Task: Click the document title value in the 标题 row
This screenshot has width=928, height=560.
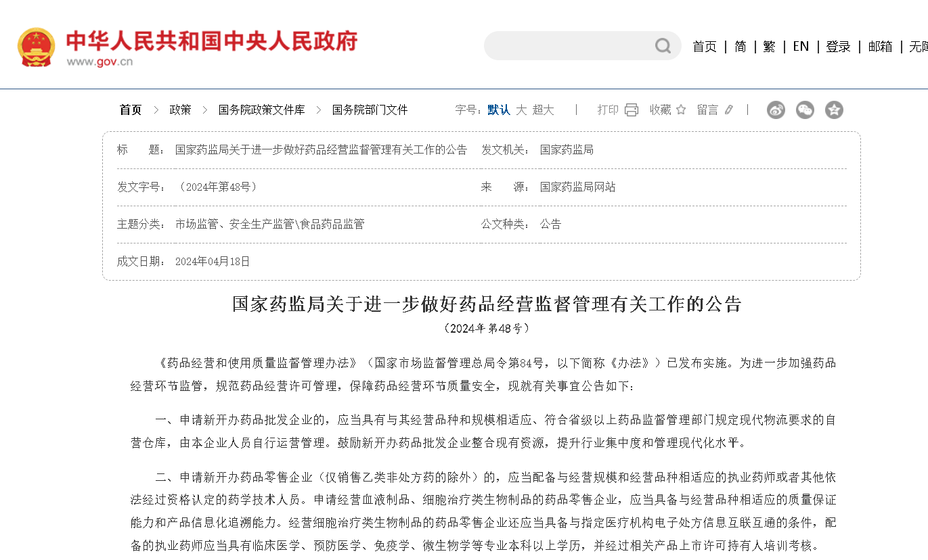Action: point(321,149)
